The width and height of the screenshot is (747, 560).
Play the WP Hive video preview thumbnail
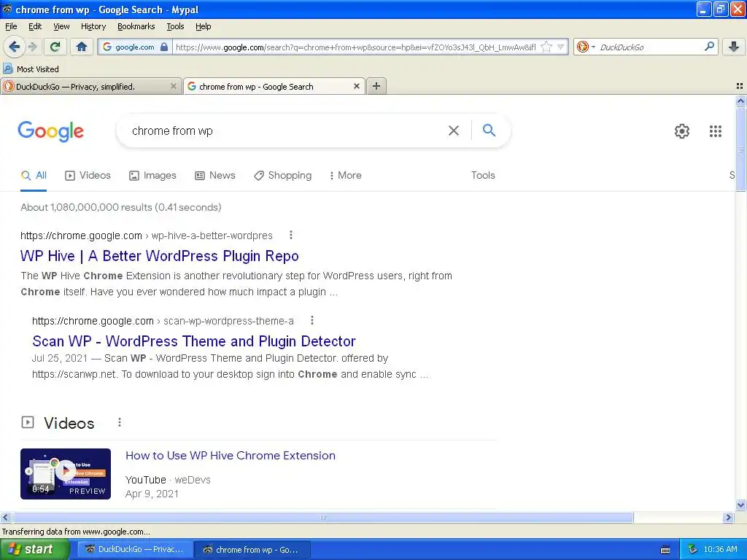pos(66,474)
